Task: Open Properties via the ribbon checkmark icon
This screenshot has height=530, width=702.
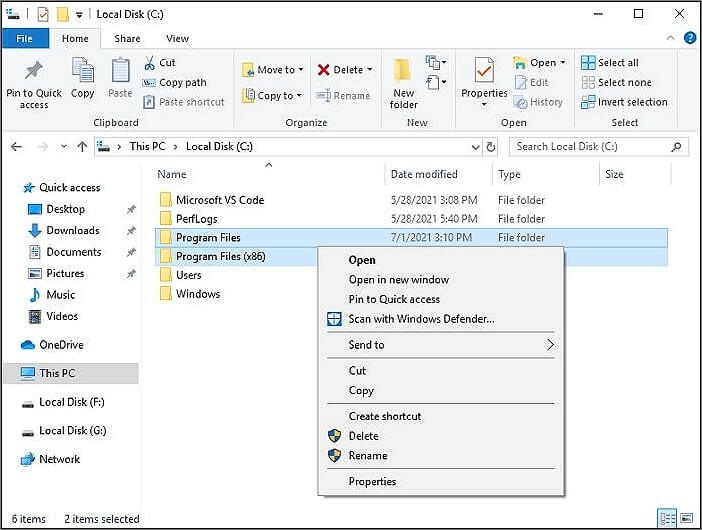Action: [x=484, y=80]
